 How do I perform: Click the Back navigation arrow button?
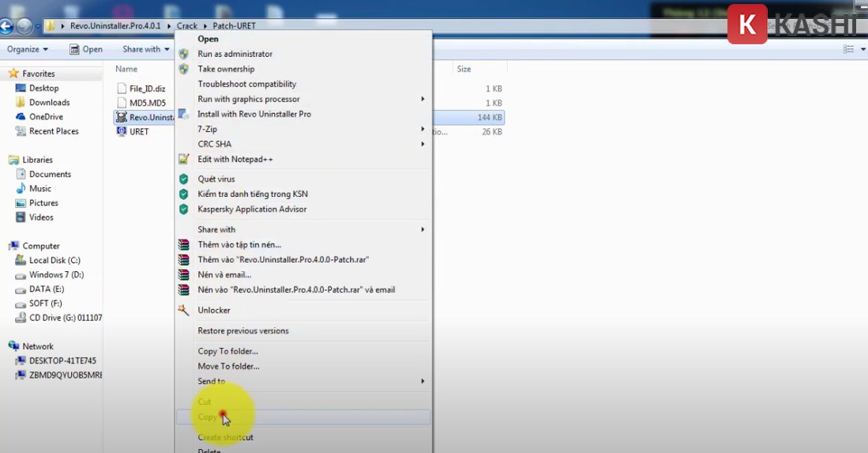pos(6,26)
